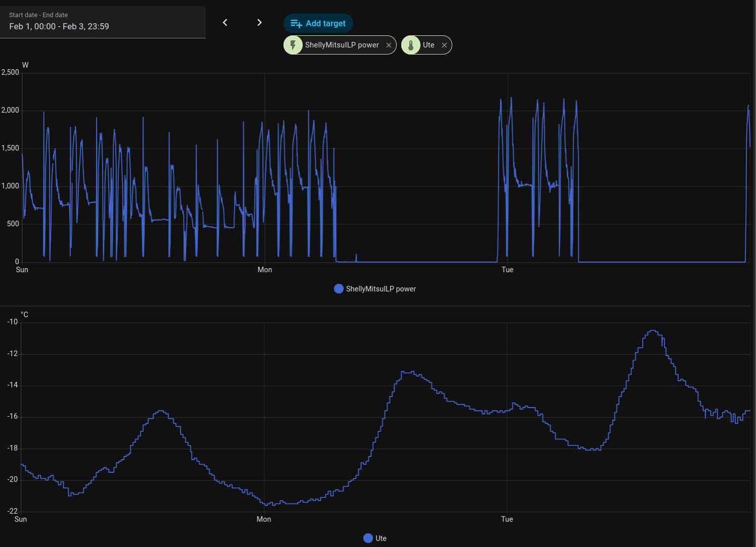The image size is (756, 547).
Task: Toggle the Ute legend color dot
Action: point(368,538)
